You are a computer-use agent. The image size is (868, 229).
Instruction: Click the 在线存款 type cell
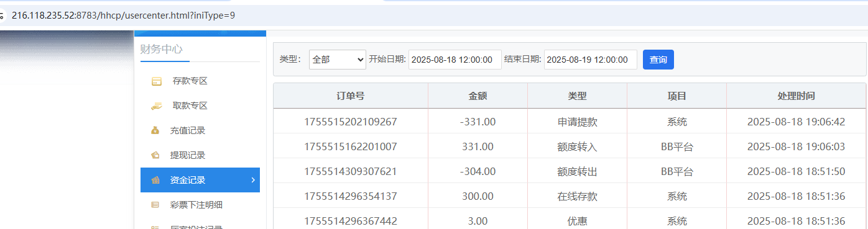(x=577, y=196)
